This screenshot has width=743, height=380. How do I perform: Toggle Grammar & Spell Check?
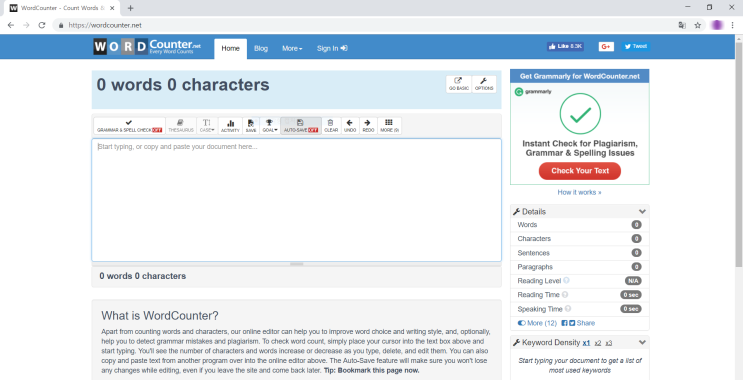point(129,126)
